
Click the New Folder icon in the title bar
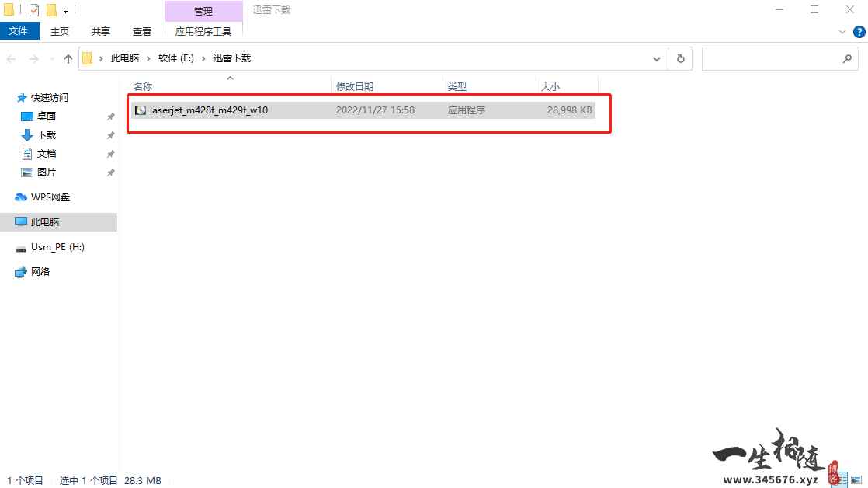pos(52,10)
